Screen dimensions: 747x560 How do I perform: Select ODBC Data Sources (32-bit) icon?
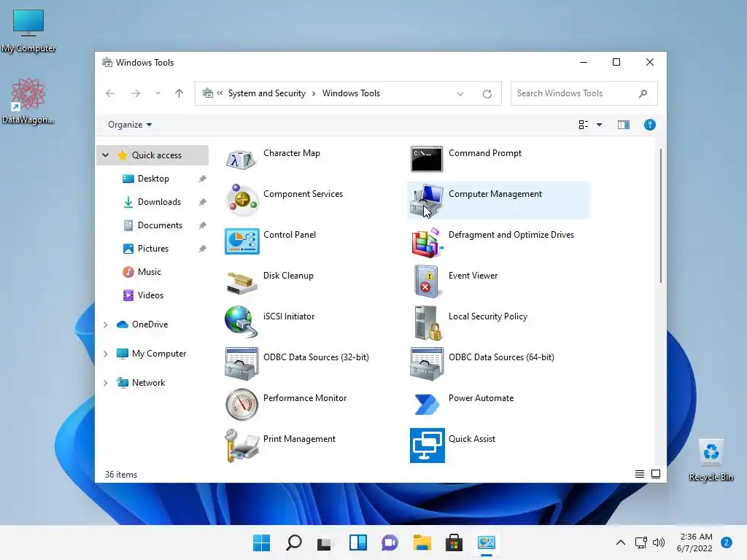(x=241, y=364)
